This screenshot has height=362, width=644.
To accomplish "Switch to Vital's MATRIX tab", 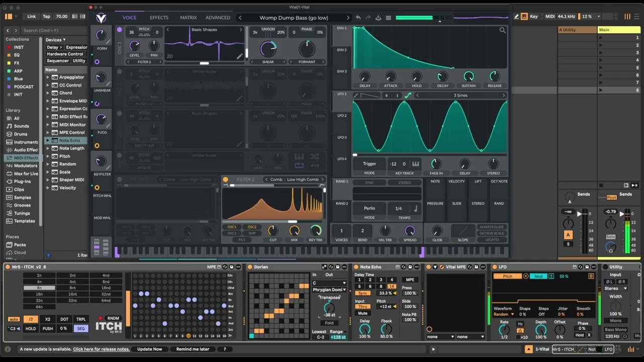I will tap(189, 18).
